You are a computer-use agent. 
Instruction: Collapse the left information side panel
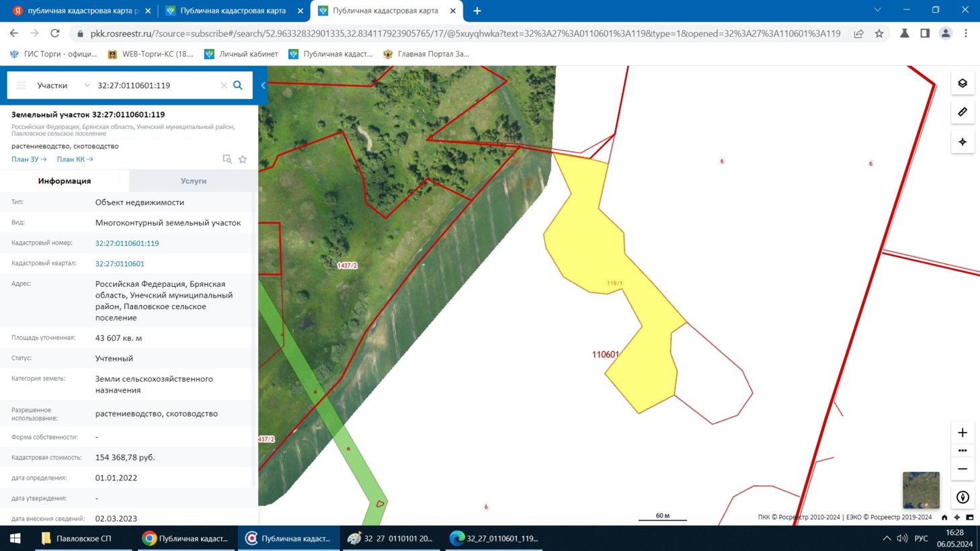coord(263,85)
